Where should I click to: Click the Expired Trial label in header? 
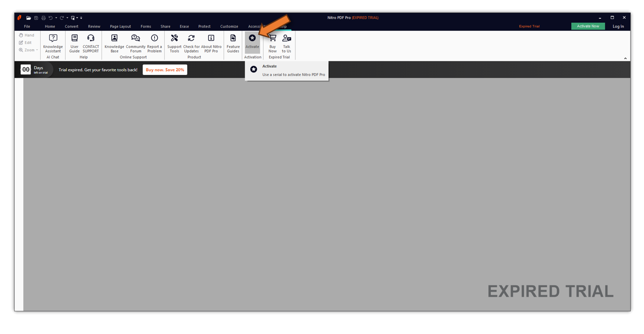point(529,27)
